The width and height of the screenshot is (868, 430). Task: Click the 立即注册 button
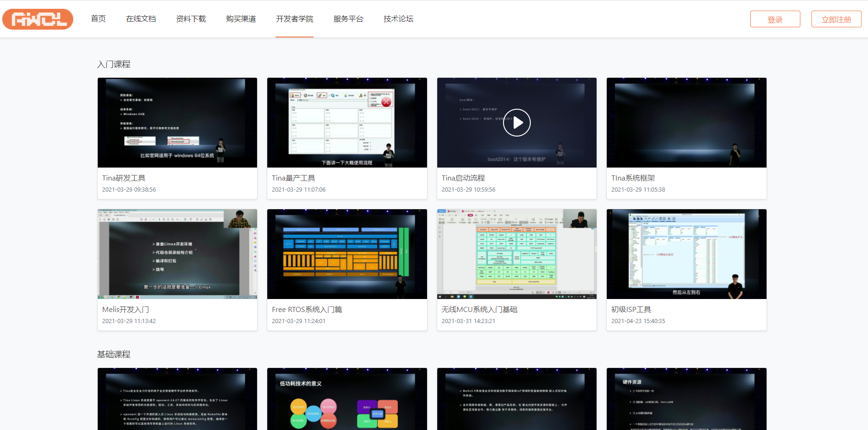[x=836, y=19]
